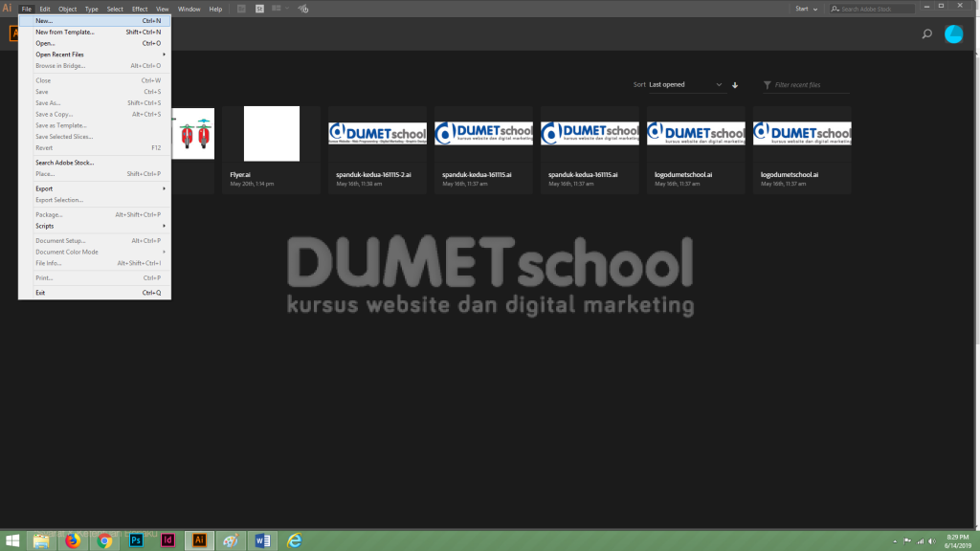
Task: Expand the Sort Last opened dropdown
Action: [685, 85]
